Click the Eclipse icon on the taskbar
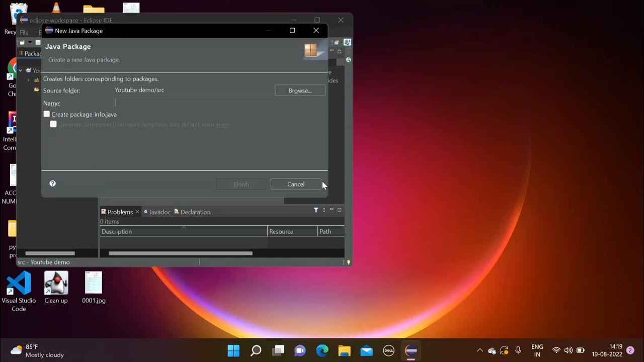The height and width of the screenshot is (362, 644). click(x=411, y=350)
